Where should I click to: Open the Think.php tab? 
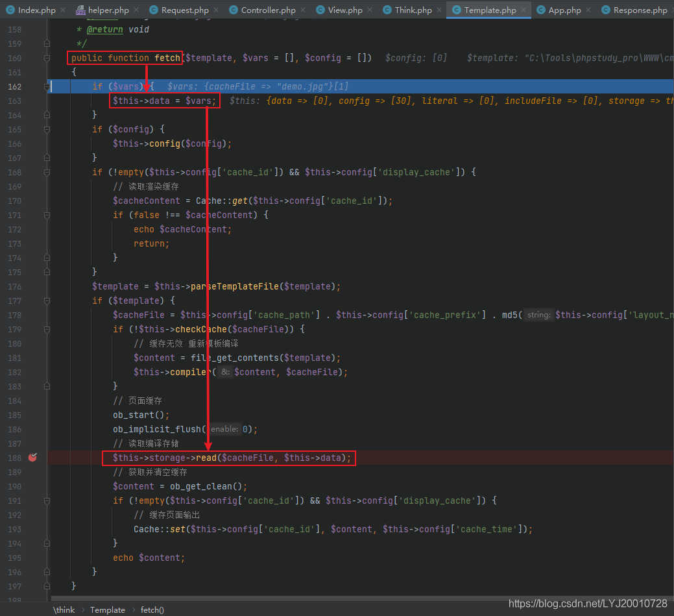point(413,10)
